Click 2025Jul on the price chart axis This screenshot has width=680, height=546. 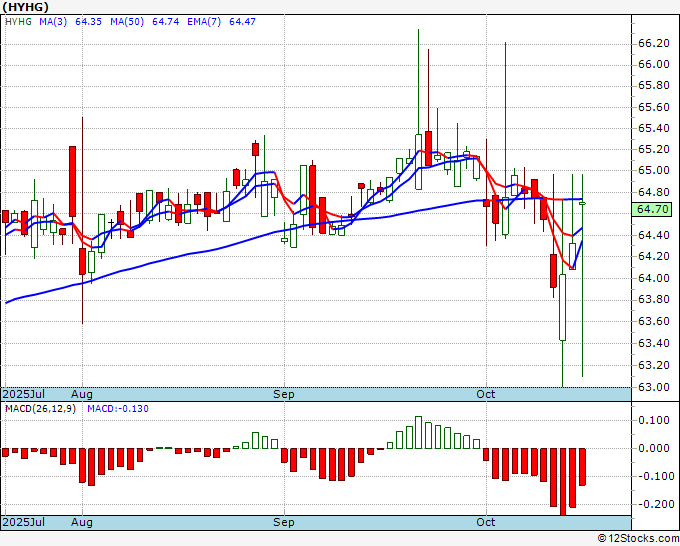point(24,394)
